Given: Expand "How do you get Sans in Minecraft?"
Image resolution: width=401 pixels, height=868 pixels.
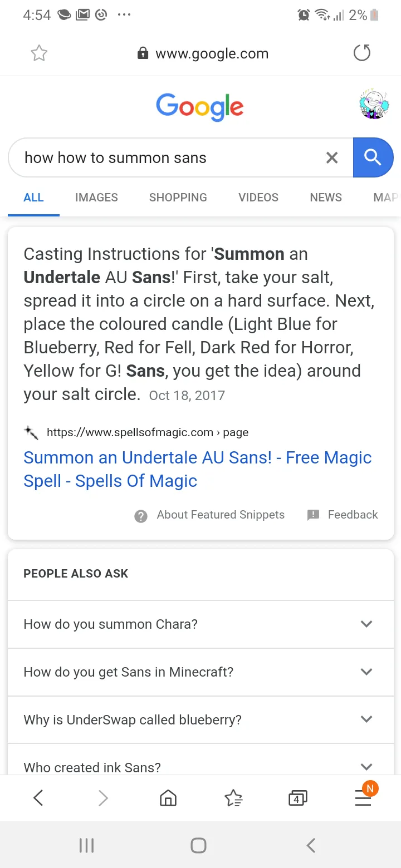Looking at the screenshot, I should [200, 672].
